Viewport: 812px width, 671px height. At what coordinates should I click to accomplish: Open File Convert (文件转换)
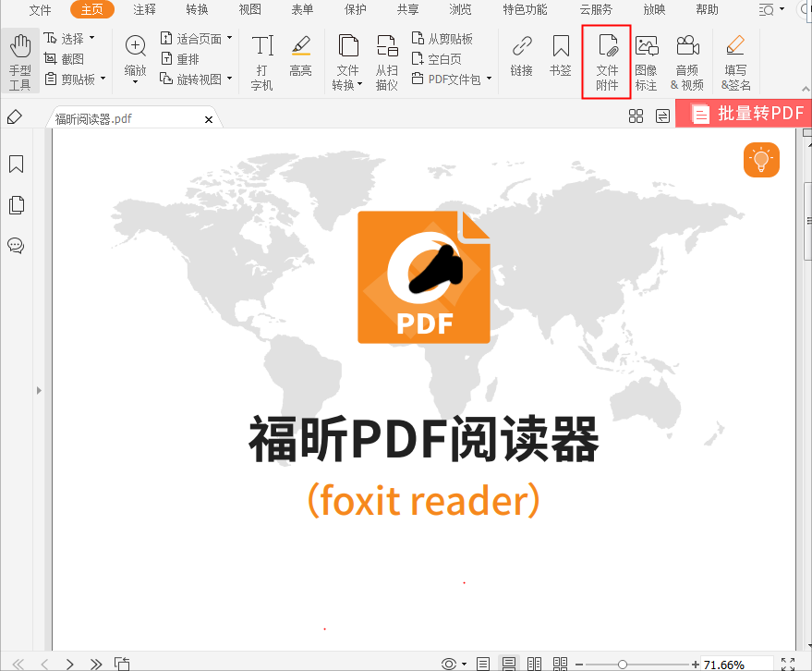tap(347, 62)
